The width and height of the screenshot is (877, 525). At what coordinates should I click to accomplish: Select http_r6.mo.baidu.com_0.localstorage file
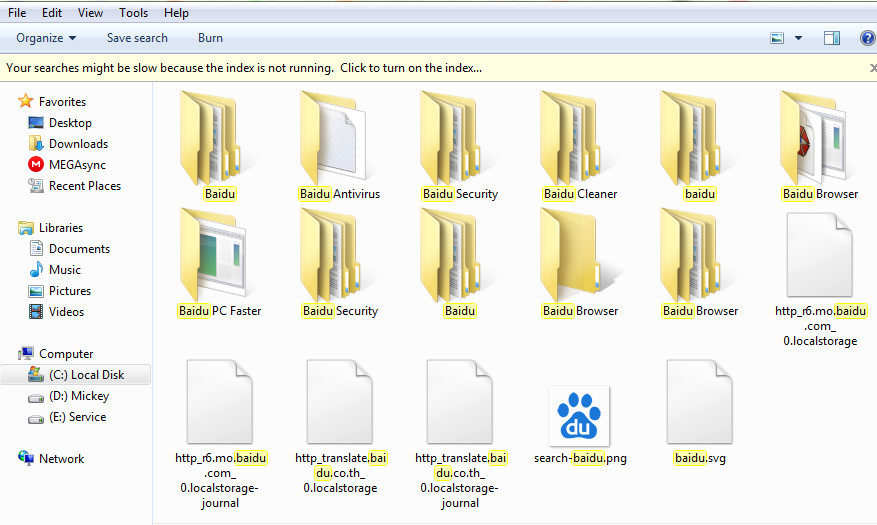[820, 280]
